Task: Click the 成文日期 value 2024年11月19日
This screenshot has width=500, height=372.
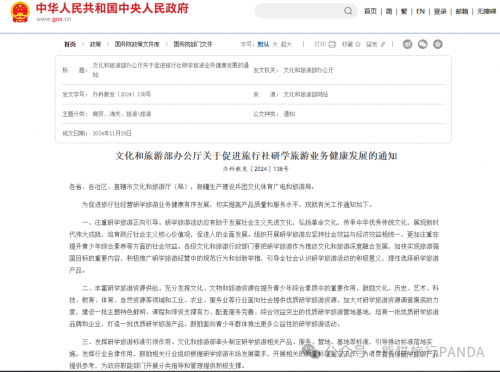Action: click(112, 133)
